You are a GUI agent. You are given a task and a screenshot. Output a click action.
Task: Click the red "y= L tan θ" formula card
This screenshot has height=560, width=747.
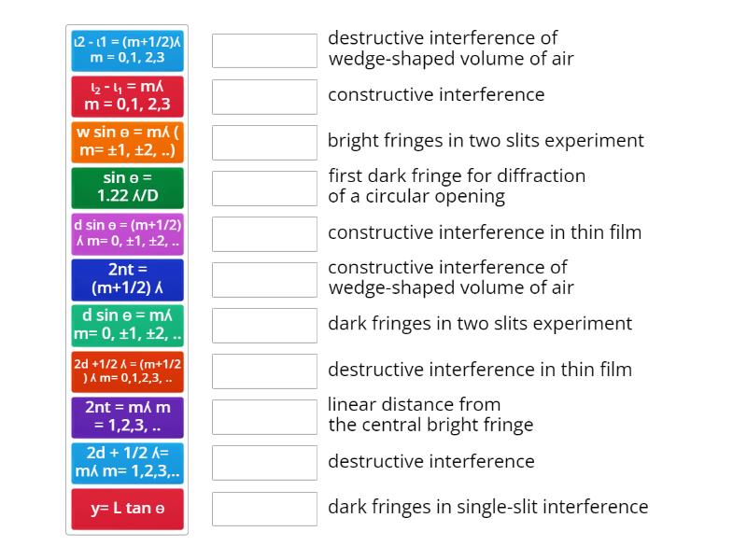coord(127,508)
